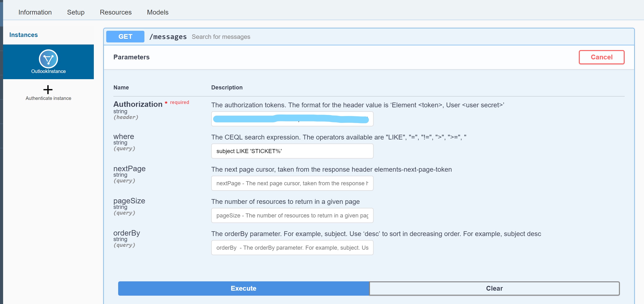This screenshot has height=304, width=644.
Task: Click the Instances sidebar heading
Action: point(23,35)
